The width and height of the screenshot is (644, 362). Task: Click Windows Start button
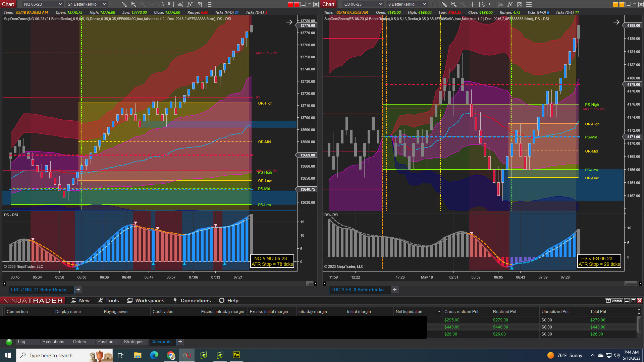[x=8, y=355]
